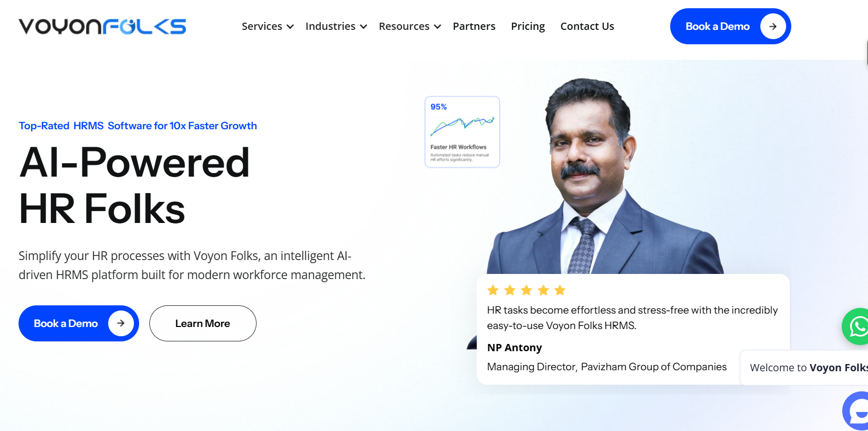This screenshot has width=868, height=431.
Task: Click the Faster HR Workflows stats card
Action: pos(462,132)
